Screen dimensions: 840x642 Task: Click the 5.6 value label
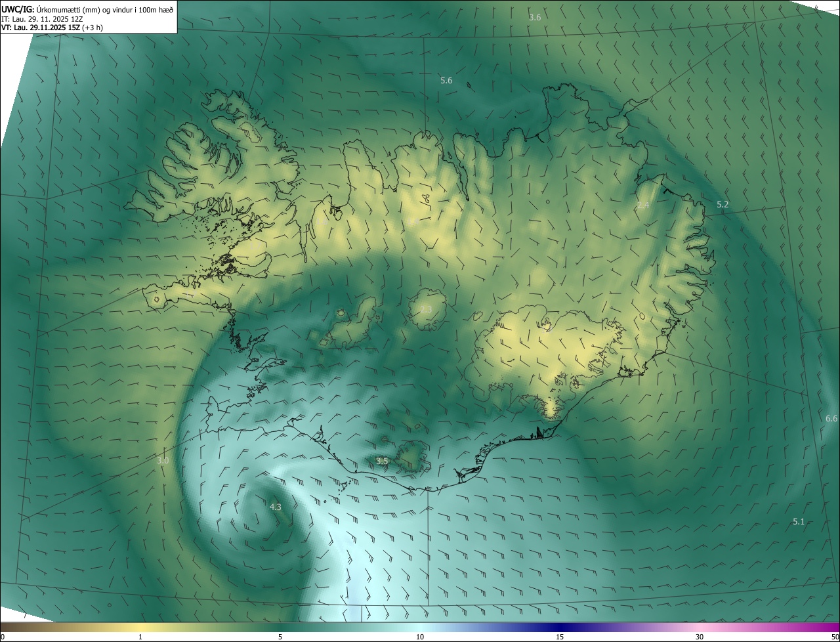tap(446, 80)
